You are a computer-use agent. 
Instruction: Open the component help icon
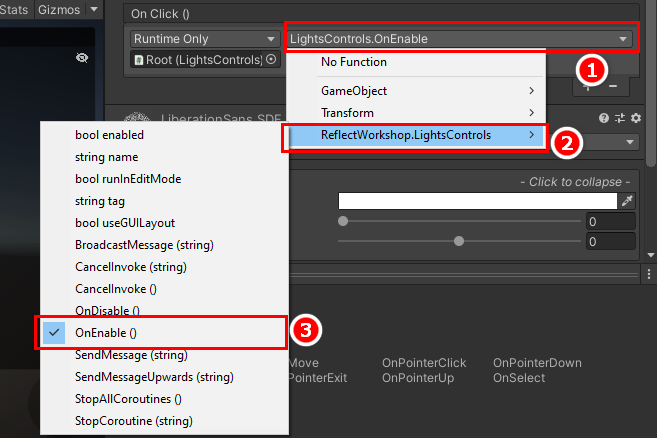click(604, 118)
